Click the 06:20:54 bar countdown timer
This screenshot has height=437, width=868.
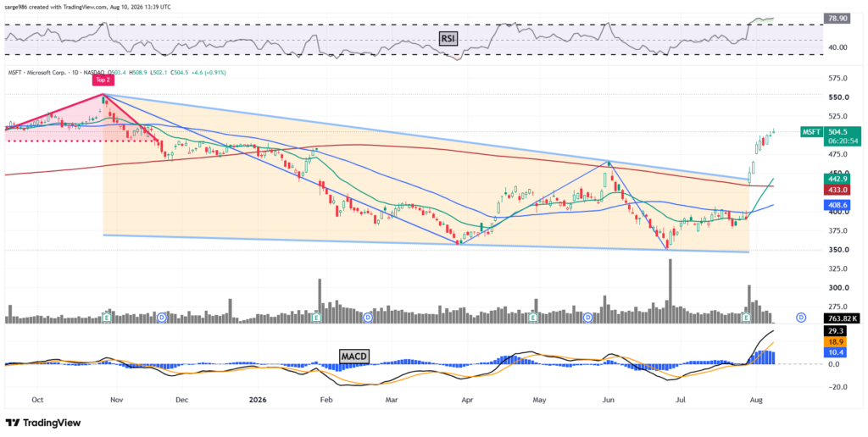(x=842, y=141)
